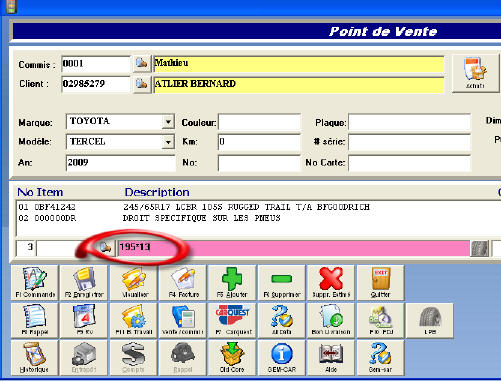Click the calendar Achats button at top right
501x381 pixels.
pyautogui.click(x=475, y=73)
